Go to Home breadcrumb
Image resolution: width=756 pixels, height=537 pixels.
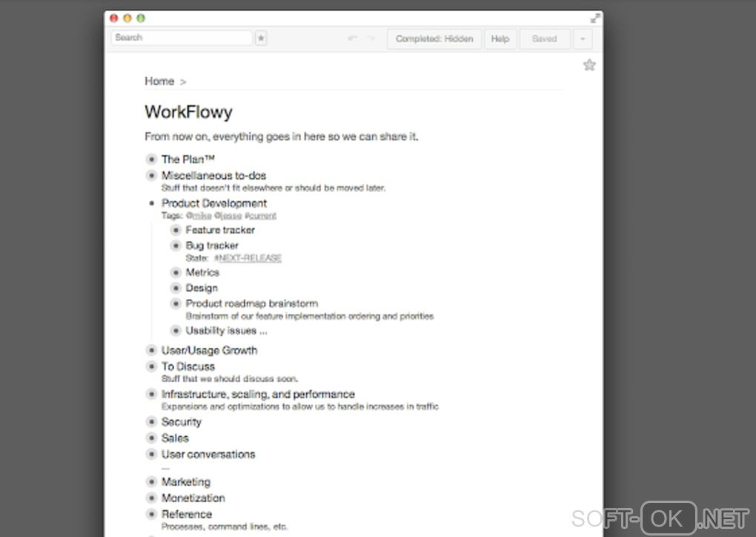pos(159,81)
